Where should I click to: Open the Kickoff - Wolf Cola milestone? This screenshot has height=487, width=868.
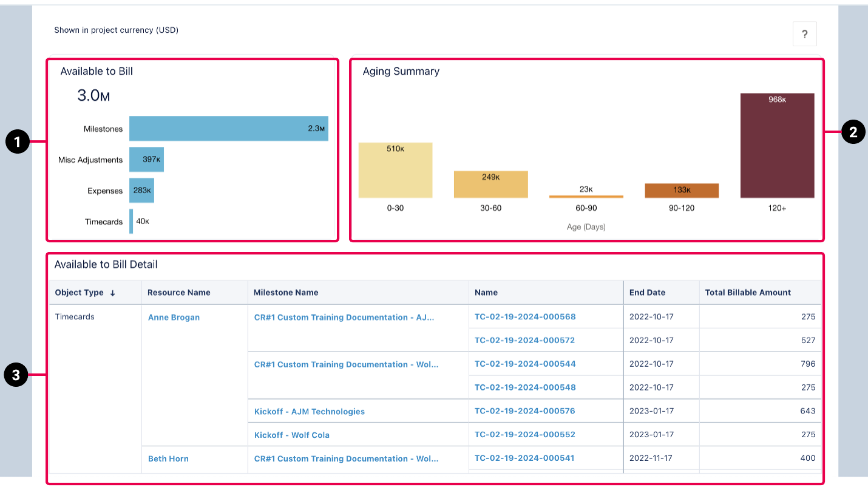[291, 435]
